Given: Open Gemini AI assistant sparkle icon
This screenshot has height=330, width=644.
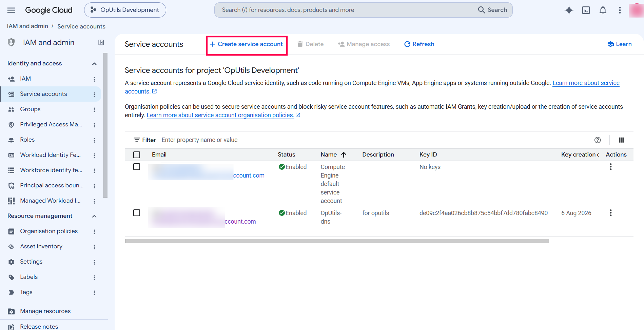Looking at the screenshot, I should pyautogui.click(x=569, y=10).
